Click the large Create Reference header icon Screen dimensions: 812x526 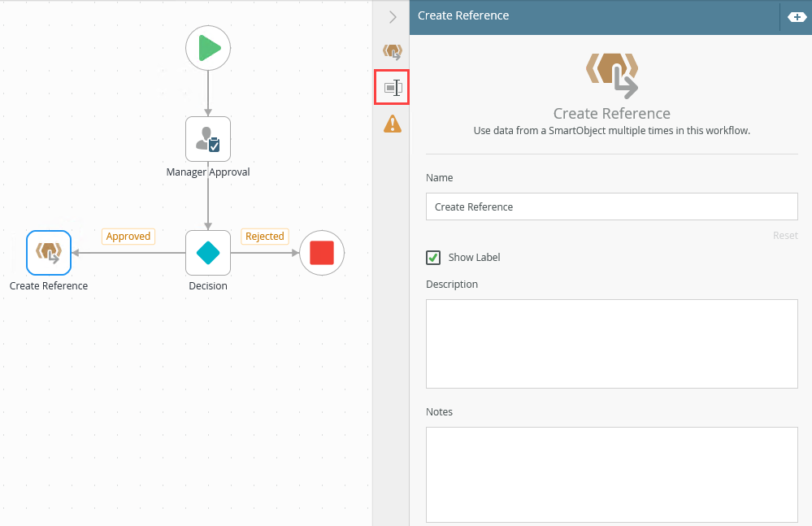coord(611,76)
